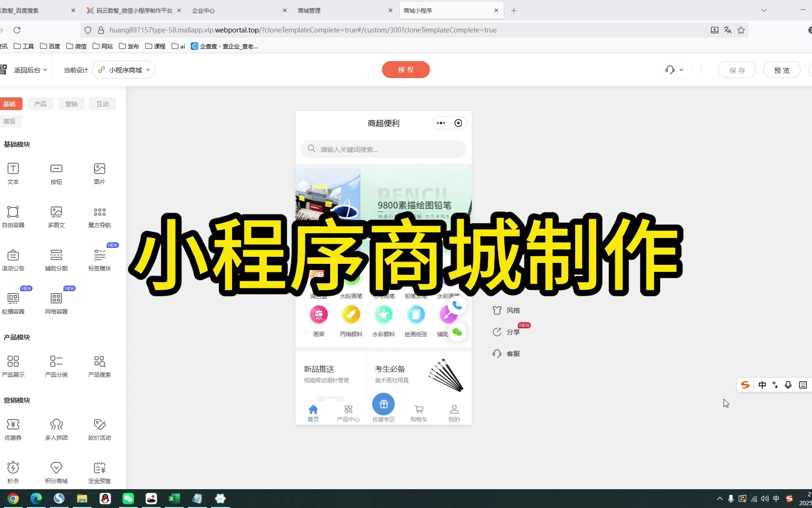
Task: Open 产品中心 in the preview navbar
Action: tap(348, 413)
